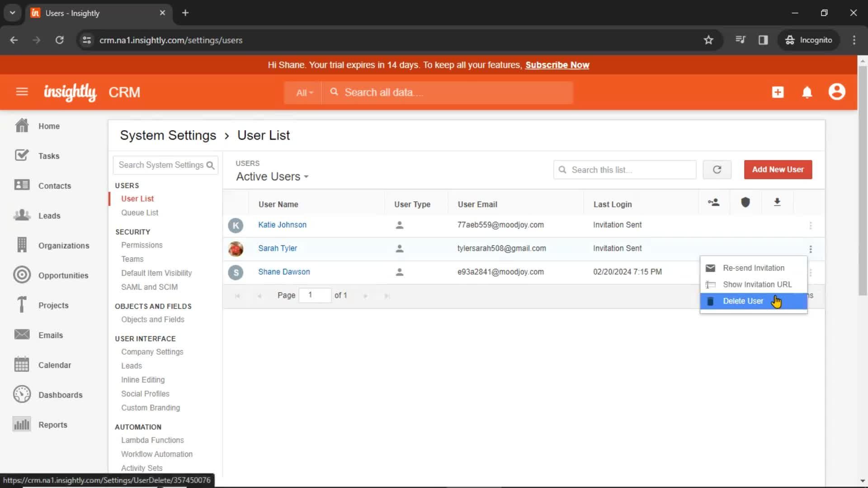Click the search magnifier in System Settings

click(x=210, y=165)
